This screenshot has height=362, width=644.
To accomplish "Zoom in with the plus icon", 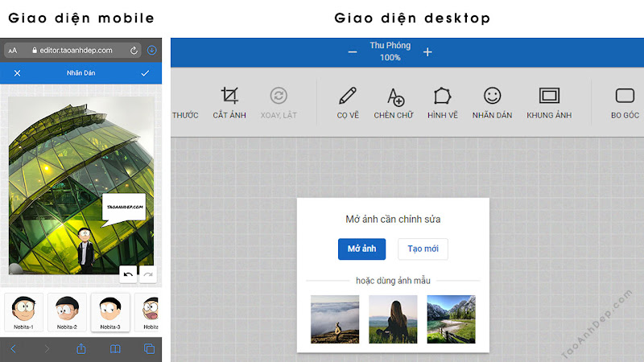I will [x=427, y=52].
